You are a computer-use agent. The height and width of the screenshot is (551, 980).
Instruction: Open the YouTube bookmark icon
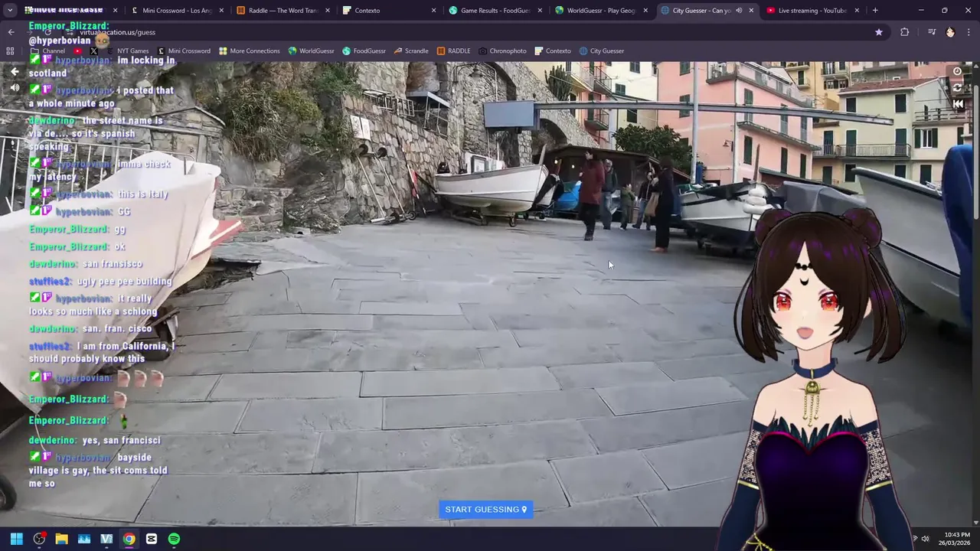click(77, 51)
